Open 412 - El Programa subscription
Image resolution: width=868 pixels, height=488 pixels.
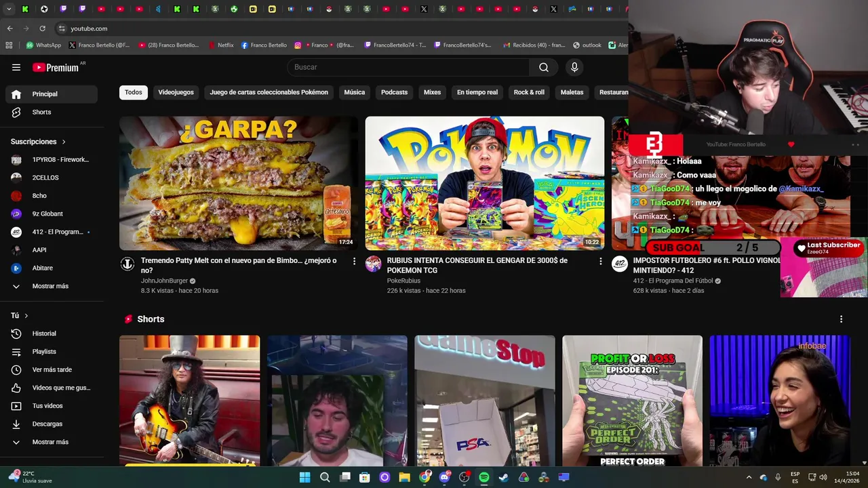[x=52, y=232]
